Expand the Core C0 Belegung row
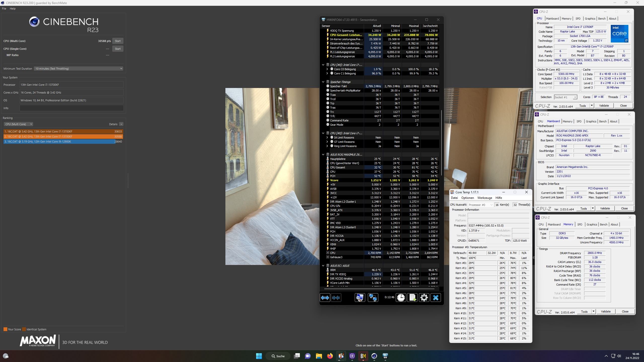 point(327,69)
